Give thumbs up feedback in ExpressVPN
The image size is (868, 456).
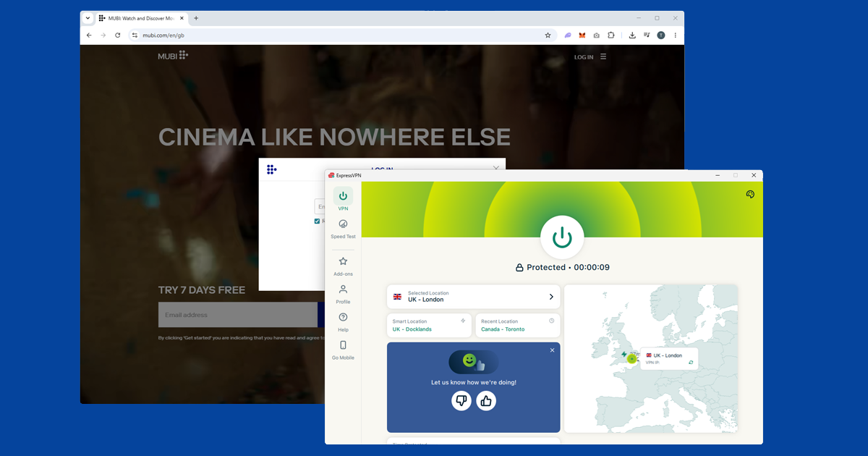click(486, 400)
